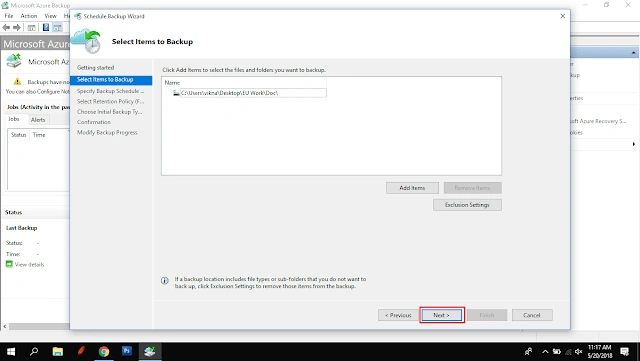Image resolution: width=640 pixels, height=361 pixels.
Task: Go to Confirmation step
Action: tap(94, 122)
